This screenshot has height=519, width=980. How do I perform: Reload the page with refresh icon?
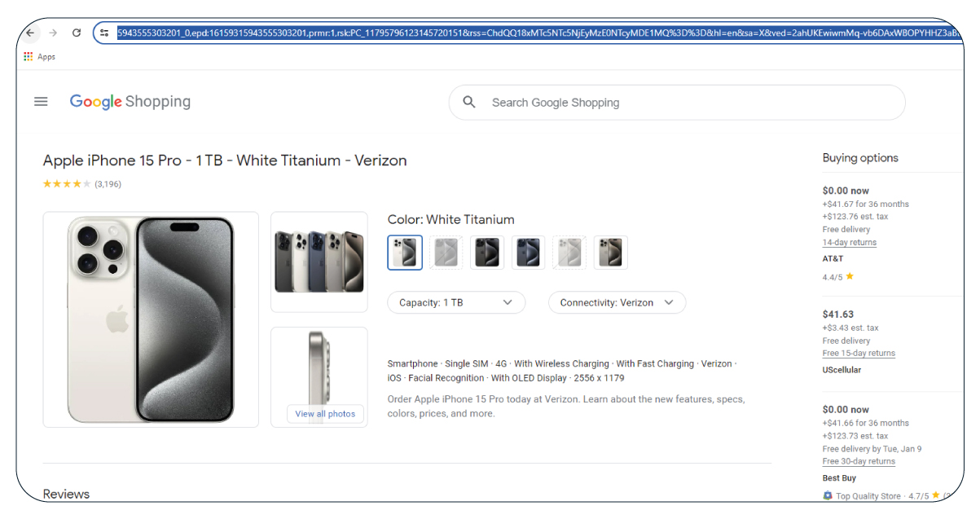(x=77, y=33)
